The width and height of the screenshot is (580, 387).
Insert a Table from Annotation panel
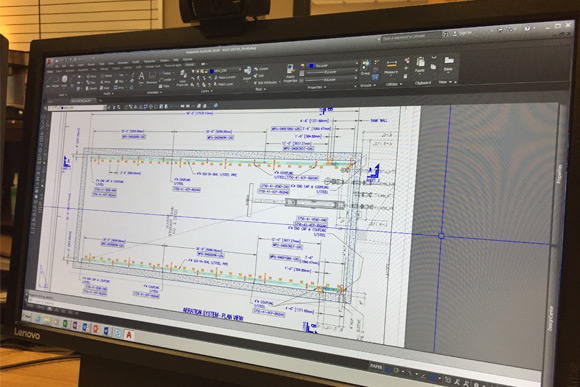164,86
